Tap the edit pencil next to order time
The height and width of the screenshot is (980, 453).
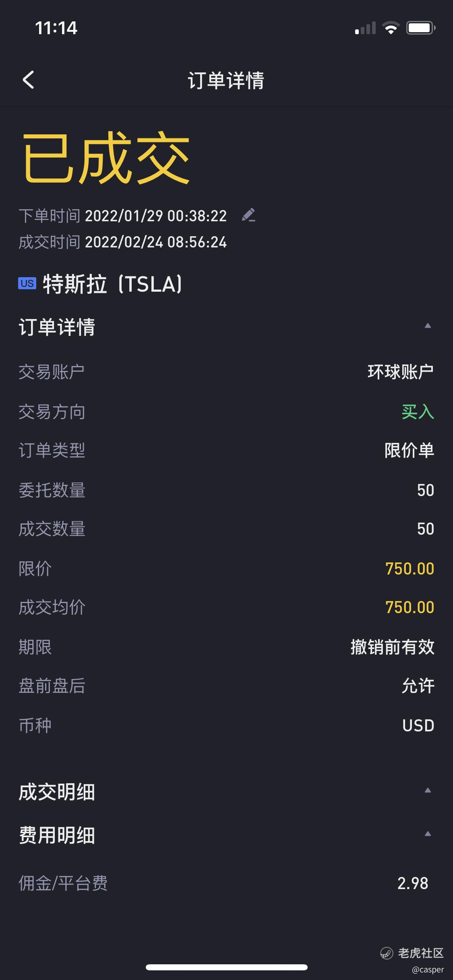248,215
